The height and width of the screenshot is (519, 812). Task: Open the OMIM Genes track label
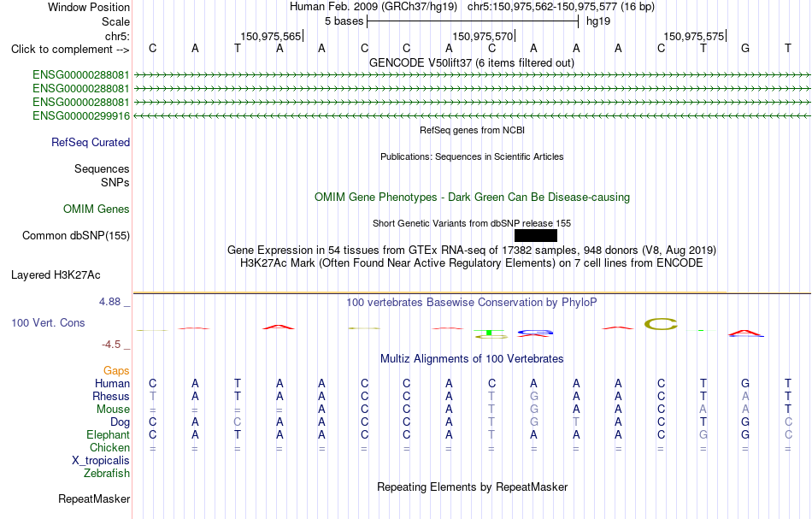point(97,209)
